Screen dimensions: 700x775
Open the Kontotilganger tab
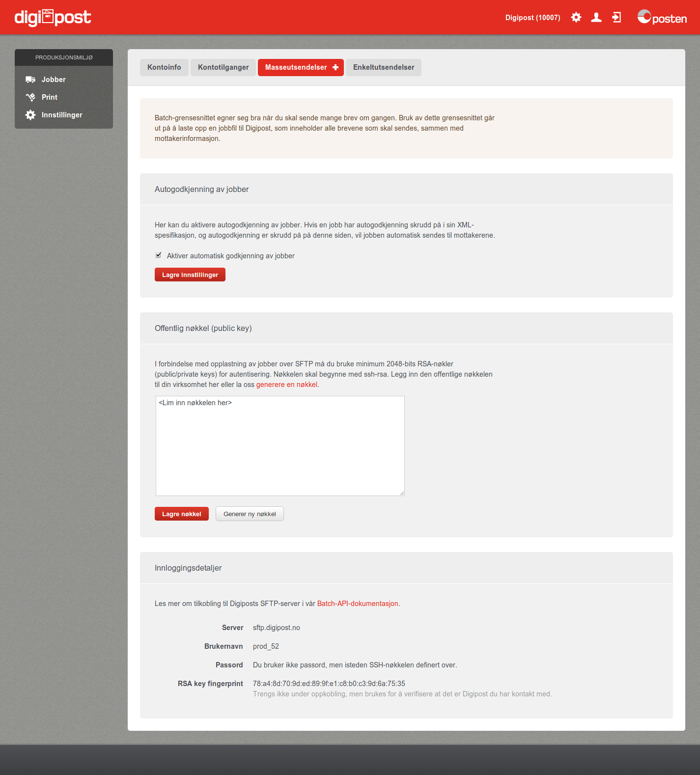click(x=224, y=67)
